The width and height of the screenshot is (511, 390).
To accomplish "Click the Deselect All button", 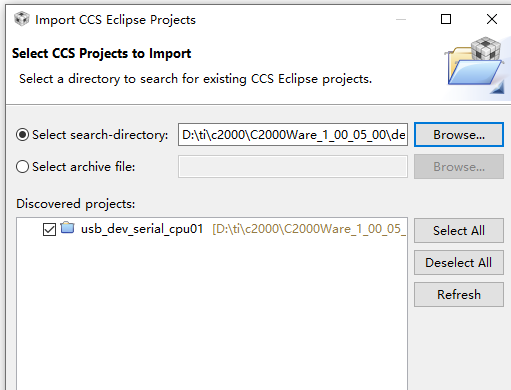I will (459, 263).
